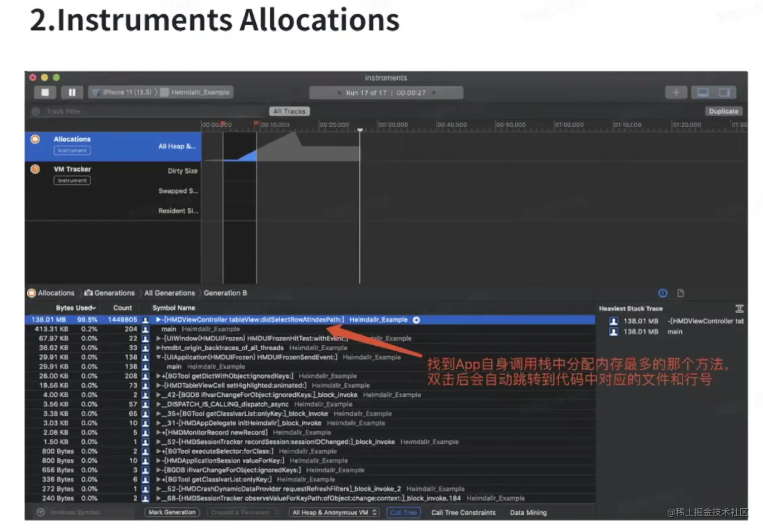
Task: Expand the HMDApplicationSession valueForKey: row
Action: point(158,461)
